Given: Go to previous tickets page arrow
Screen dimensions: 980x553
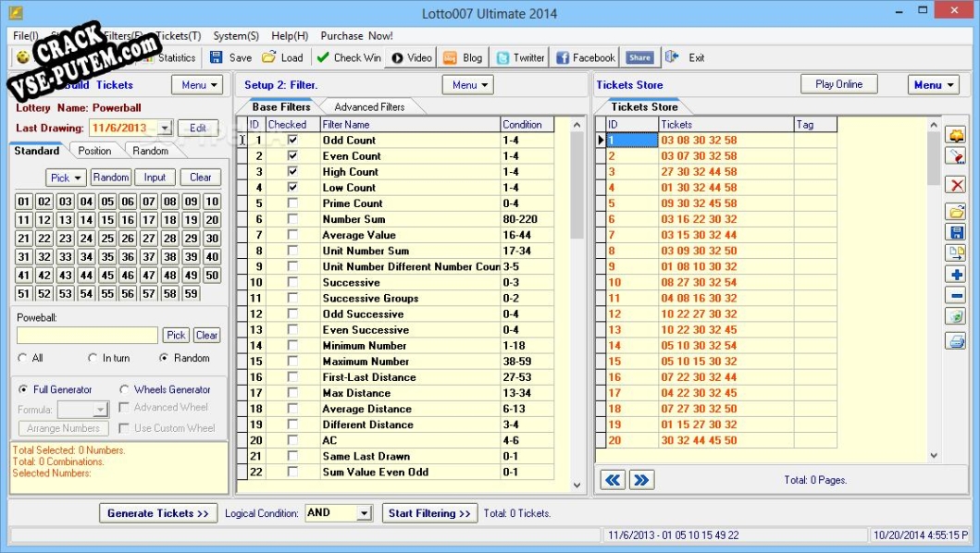Looking at the screenshot, I should click(614, 480).
